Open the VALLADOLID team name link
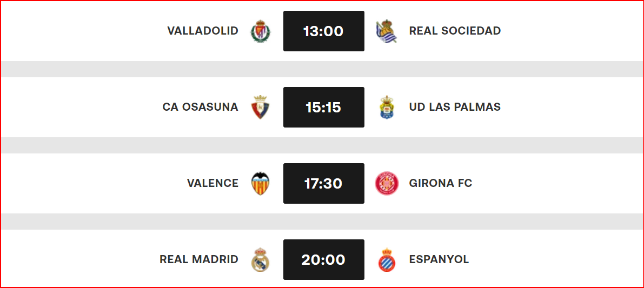The image size is (644, 288). pos(203,31)
